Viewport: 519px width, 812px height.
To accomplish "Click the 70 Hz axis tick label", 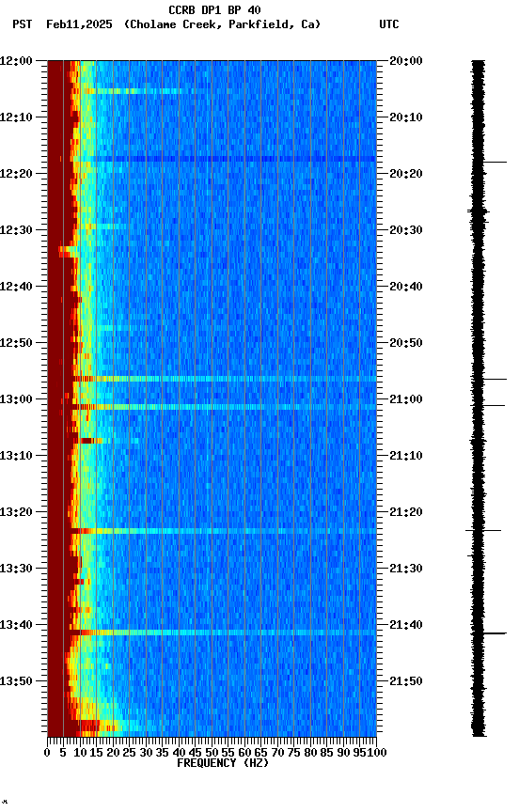I will [277, 753].
